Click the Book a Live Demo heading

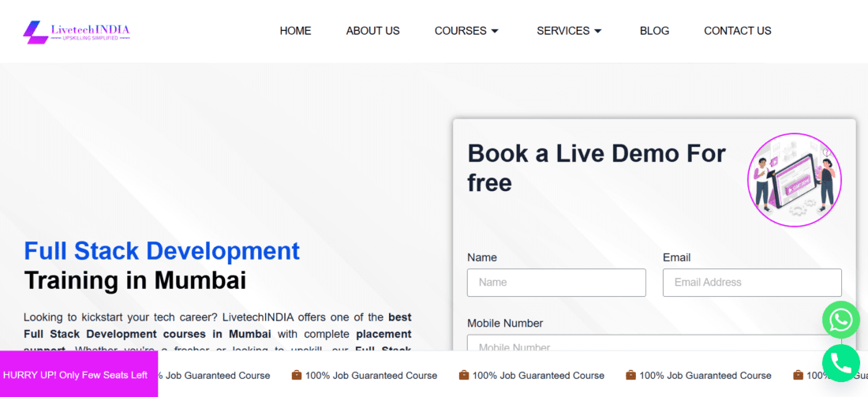(x=596, y=167)
